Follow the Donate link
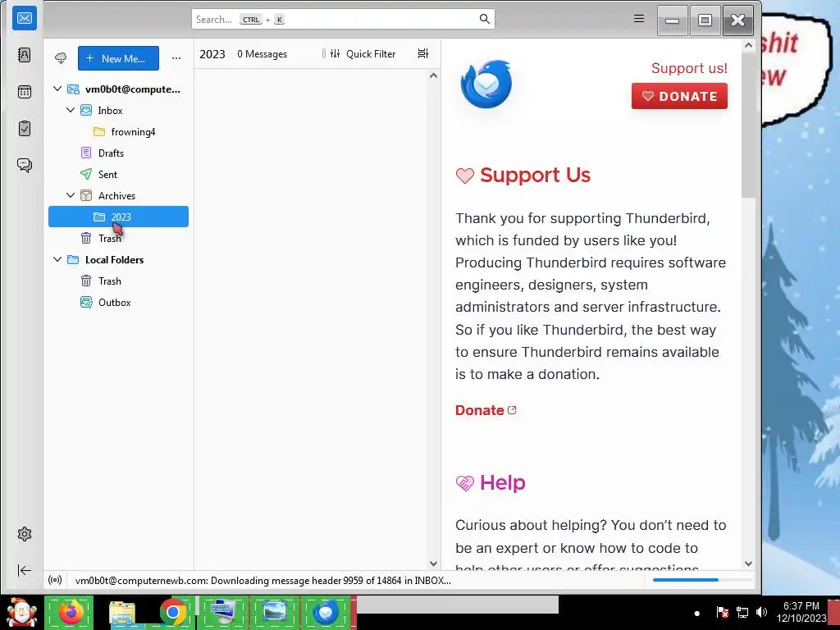 coord(486,410)
